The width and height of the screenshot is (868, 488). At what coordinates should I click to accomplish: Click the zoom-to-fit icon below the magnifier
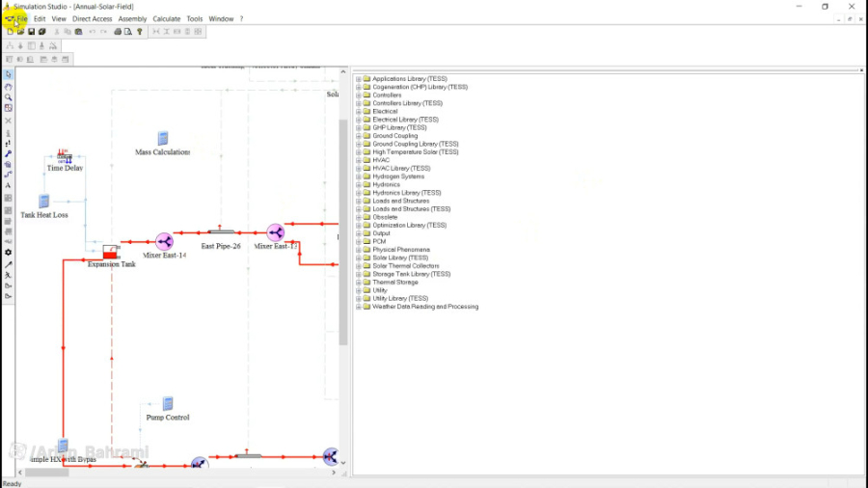[9, 108]
